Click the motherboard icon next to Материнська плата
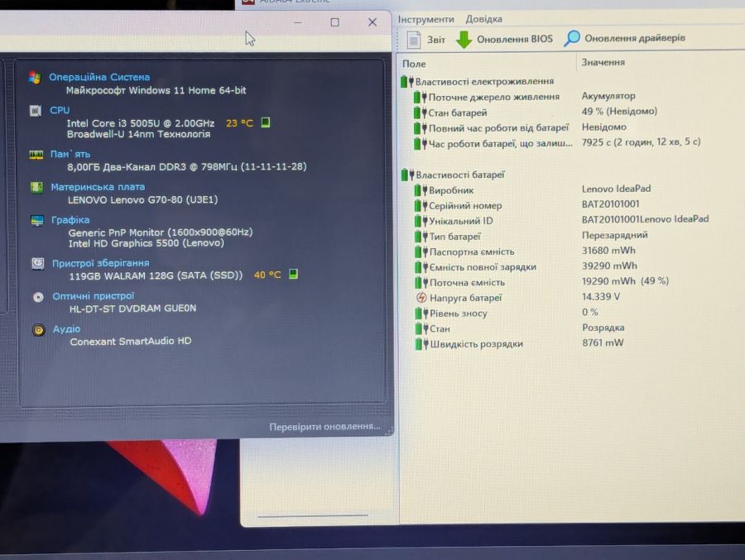The height and width of the screenshot is (560, 745). pos(36,187)
